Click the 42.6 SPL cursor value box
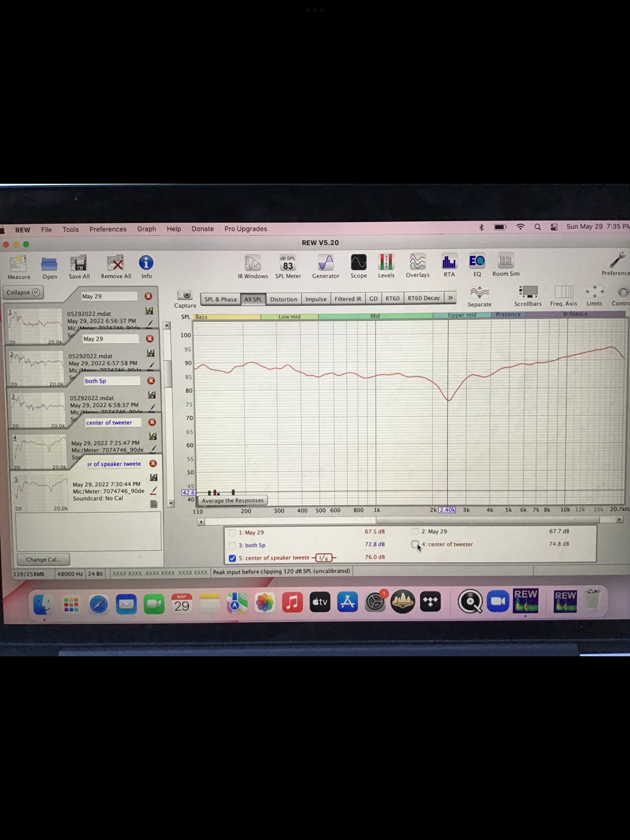The height and width of the screenshot is (840, 630). coord(188,493)
